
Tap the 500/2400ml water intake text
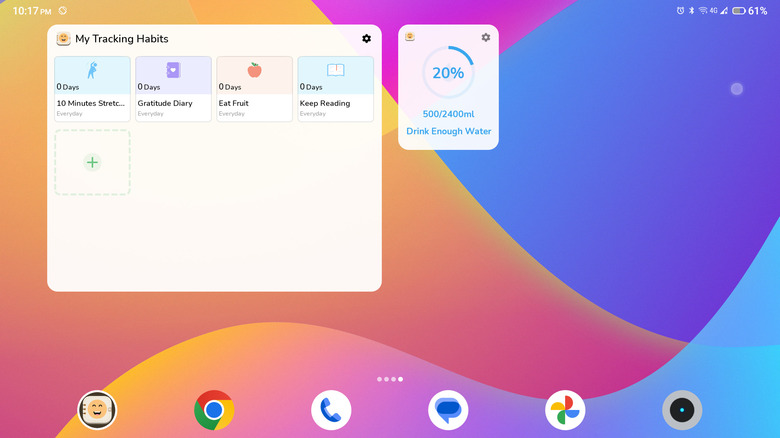click(x=448, y=114)
